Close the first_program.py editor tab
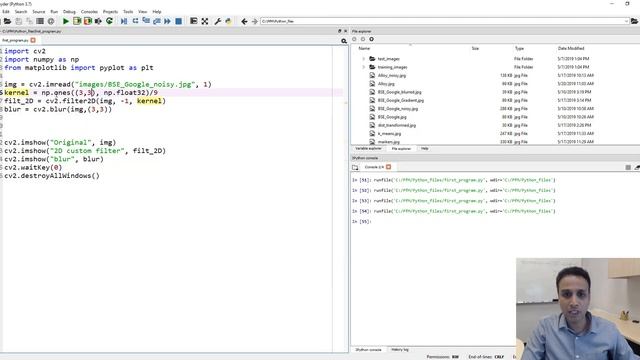 33,40
